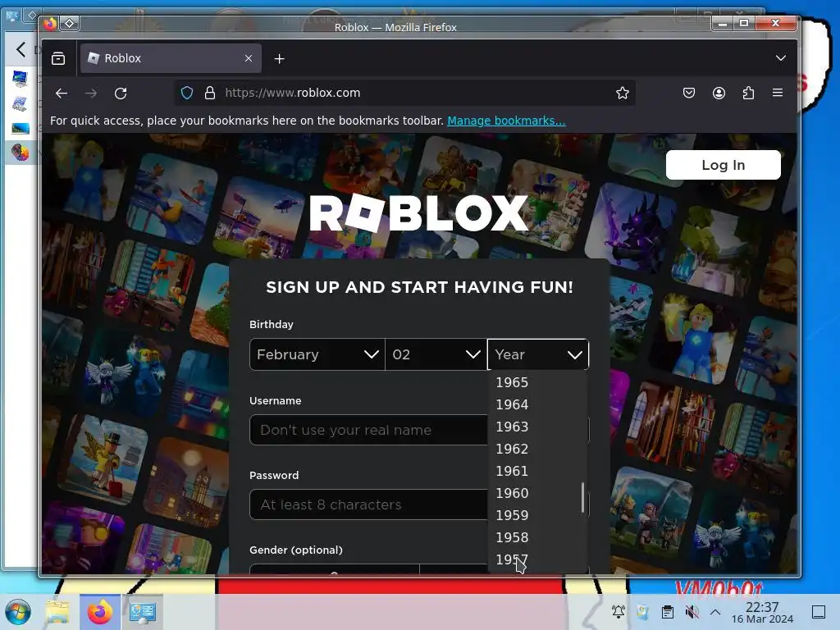Open the Firefox View icon
840x630 pixels.
point(58,58)
